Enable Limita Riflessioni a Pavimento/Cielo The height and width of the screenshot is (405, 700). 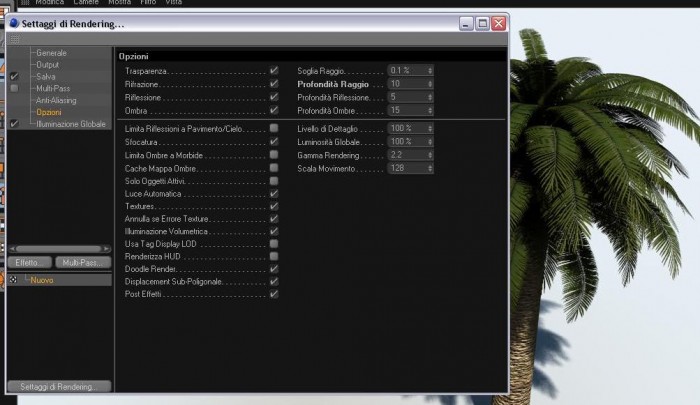(274, 128)
